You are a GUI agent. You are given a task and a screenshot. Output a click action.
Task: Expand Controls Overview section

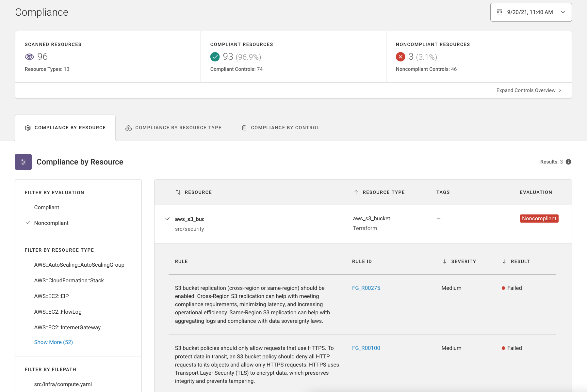click(529, 90)
